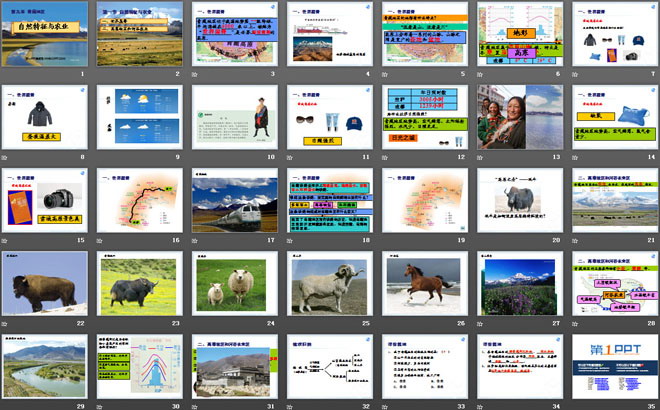The width and height of the screenshot is (660, 410).
Task: Select the weather forecast slide 9
Action: click(x=137, y=117)
